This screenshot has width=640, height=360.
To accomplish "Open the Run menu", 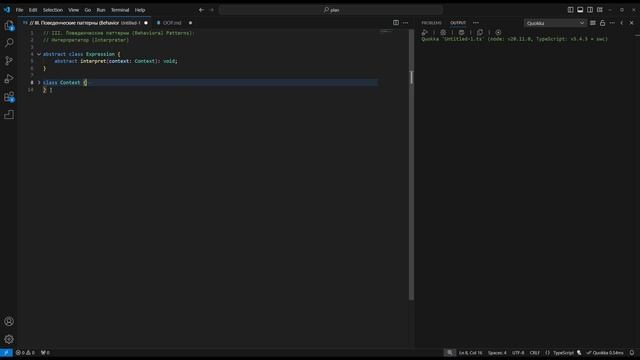I will click(101, 10).
